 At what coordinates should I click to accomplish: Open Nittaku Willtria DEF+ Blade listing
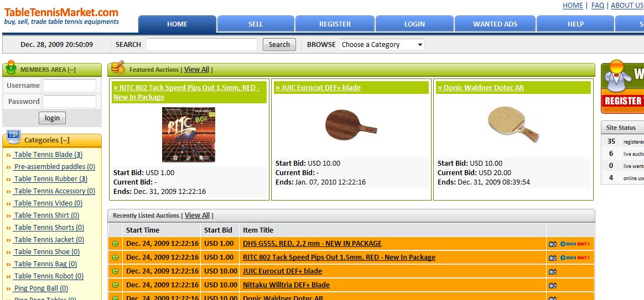coord(286,285)
